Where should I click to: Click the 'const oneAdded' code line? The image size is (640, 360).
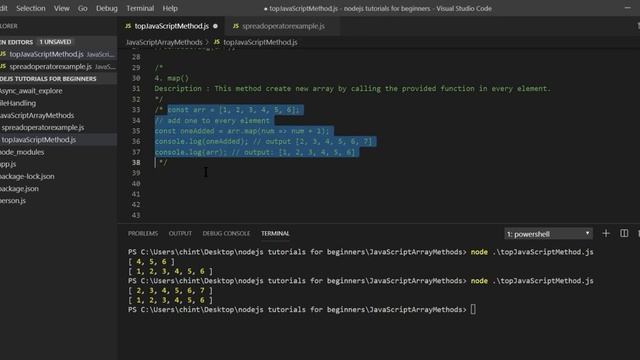coord(242,131)
